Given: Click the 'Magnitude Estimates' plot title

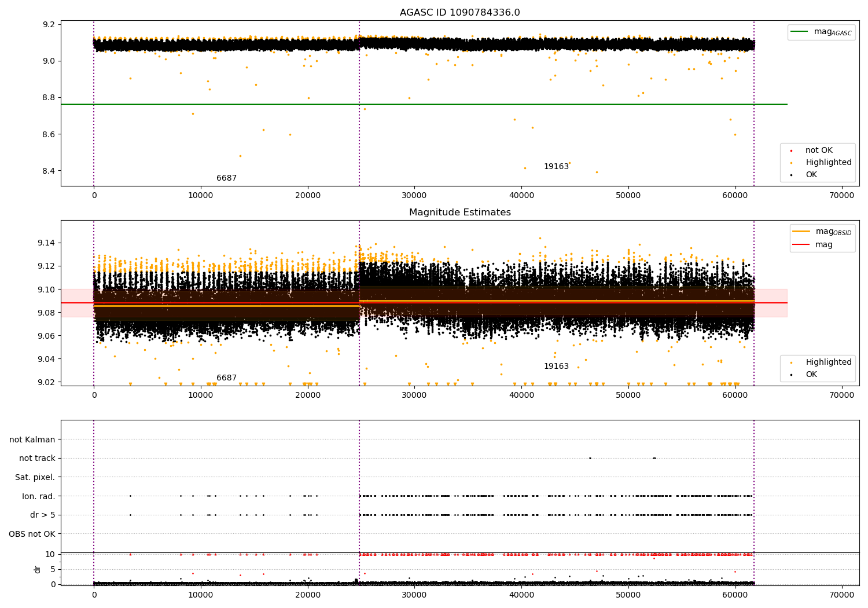Looking at the screenshot, I should coord(459,213).
